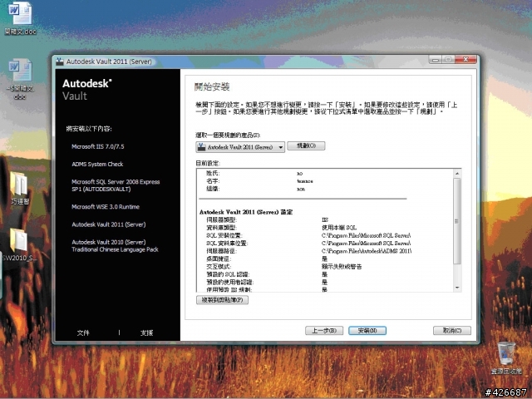Viewport: 532px width, 399px height.
Task: Click scroll down arrow in settings list
Action: pos(457,288)
